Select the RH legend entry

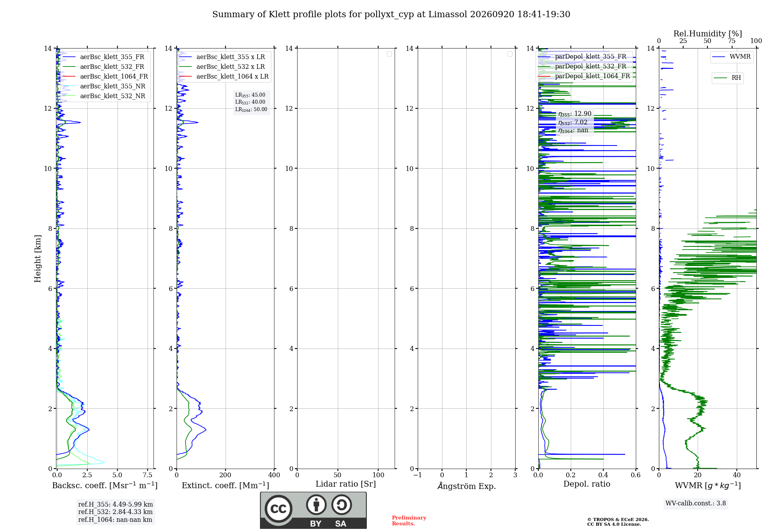pyautogui.click(x=727, y=78)
